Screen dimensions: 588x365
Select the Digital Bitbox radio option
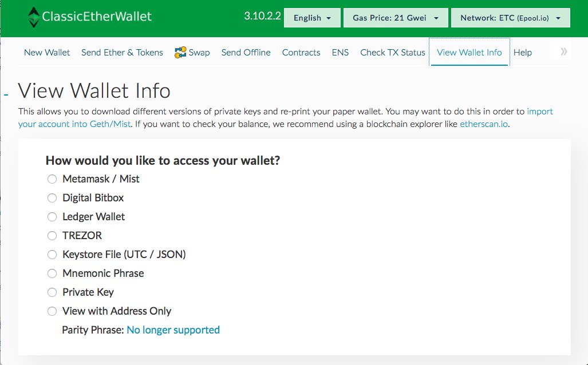[52, 198]
